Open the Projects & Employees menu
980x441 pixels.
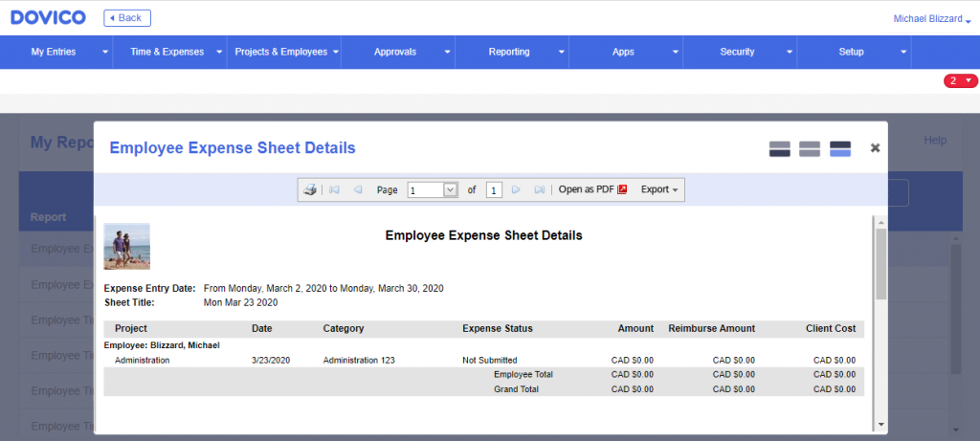pyautogui.click(x=281, y=52)
